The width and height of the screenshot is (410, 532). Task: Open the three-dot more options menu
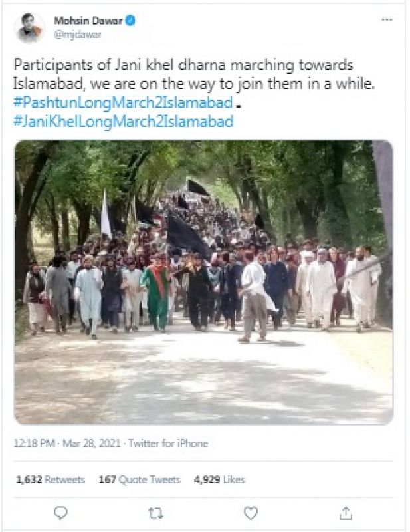(387, 20)
